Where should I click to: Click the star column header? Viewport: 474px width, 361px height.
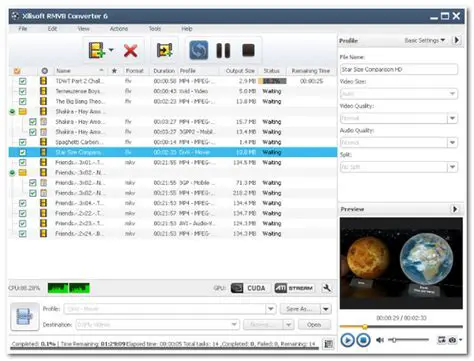click(x=114, y=71)
